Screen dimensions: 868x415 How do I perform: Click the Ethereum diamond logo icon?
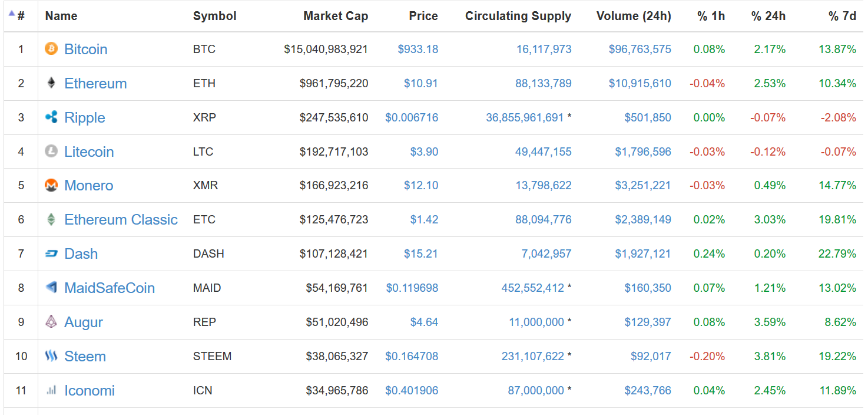point(51,83)
